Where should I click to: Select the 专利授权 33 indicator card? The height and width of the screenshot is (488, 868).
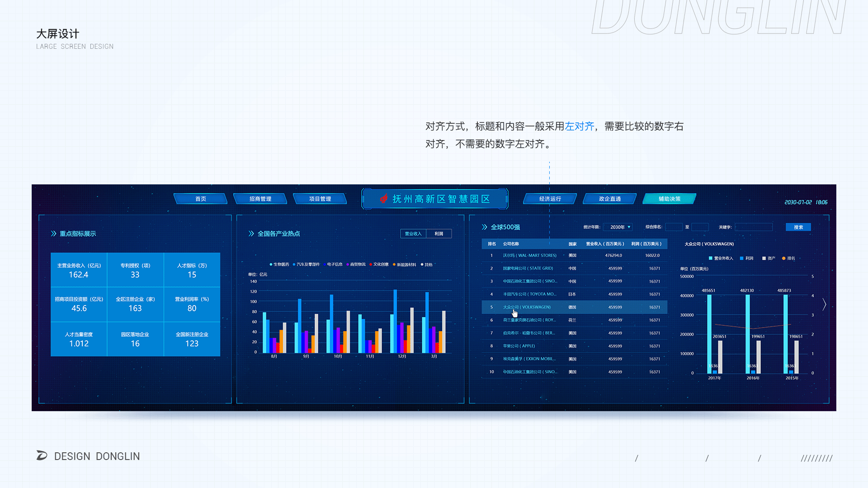[x=135, y=270]
